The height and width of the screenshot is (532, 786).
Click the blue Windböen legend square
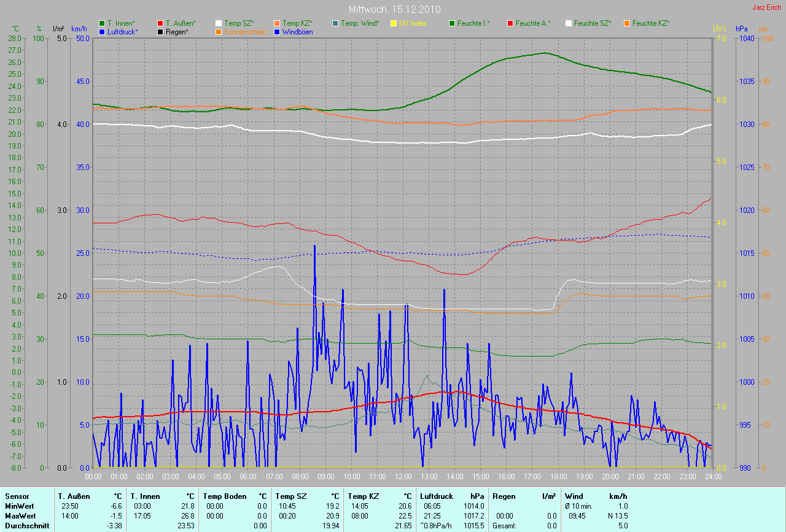click(278, 31)
